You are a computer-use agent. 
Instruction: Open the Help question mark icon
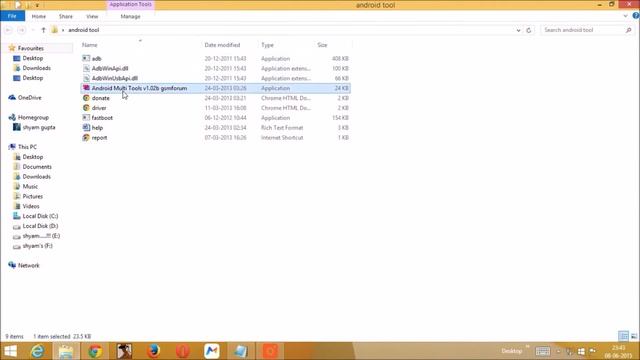pyautogui.click(x=636, y=16)
